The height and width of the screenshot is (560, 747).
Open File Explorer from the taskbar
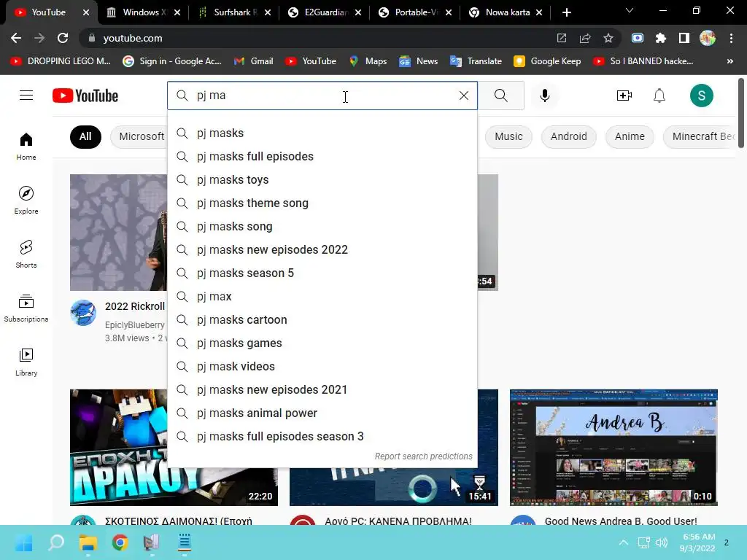coord(88,542)
